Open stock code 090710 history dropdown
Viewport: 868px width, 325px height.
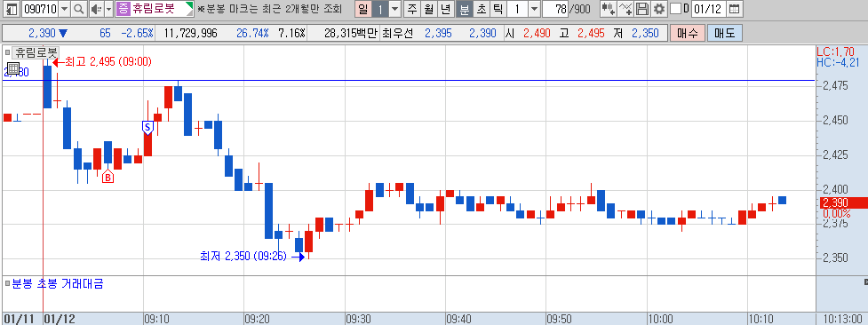pos(64,8)
